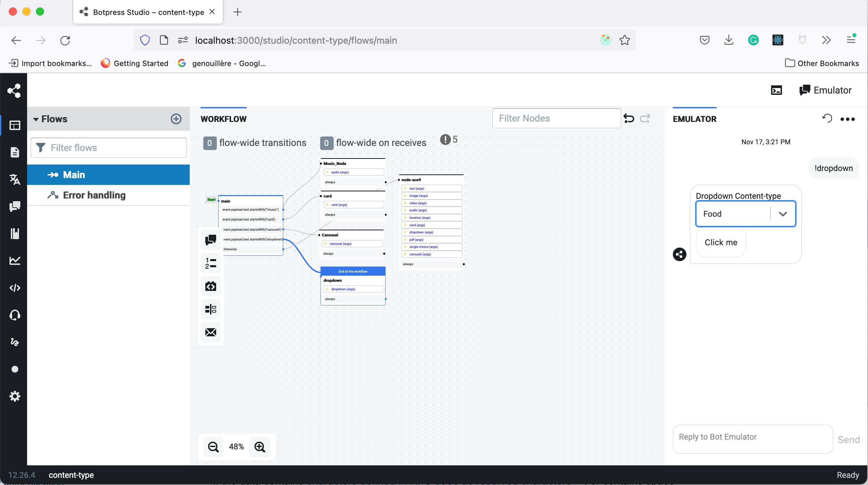Select the Say Something node tool
This screenshot has height=485, width=868.
pos(210,240)
